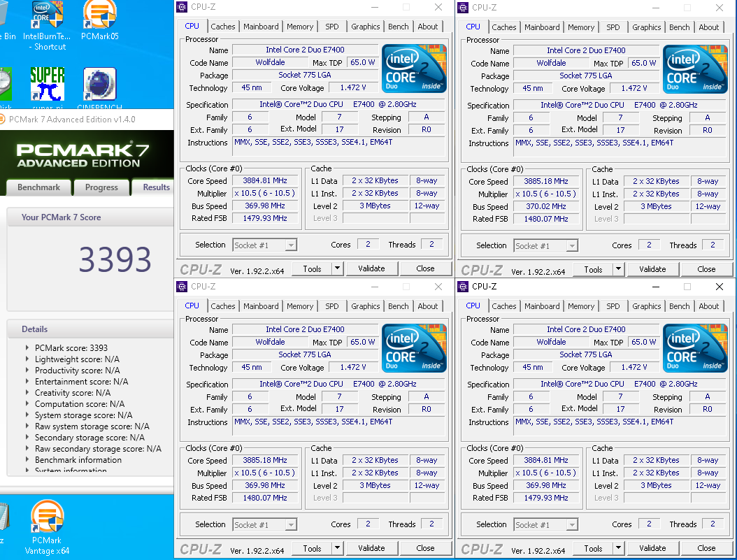Click the PCMark 7 Advanced Edition title bar
Image resolution: width=737 pixels, height=560 pixels.
87,120
